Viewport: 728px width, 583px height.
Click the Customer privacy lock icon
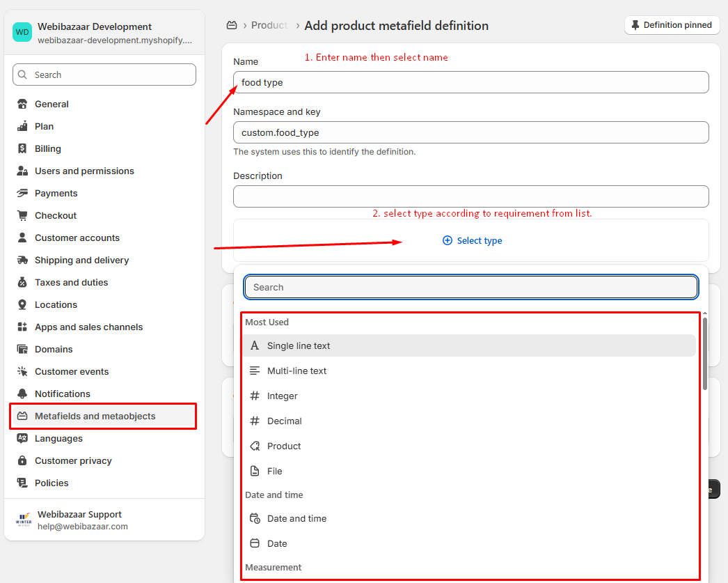click(22, 461)
